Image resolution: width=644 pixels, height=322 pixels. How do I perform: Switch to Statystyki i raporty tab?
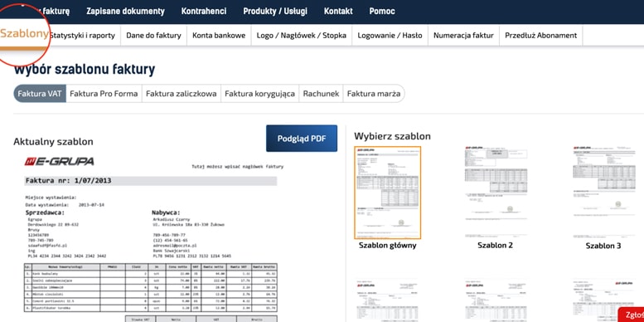coord(82,36)
